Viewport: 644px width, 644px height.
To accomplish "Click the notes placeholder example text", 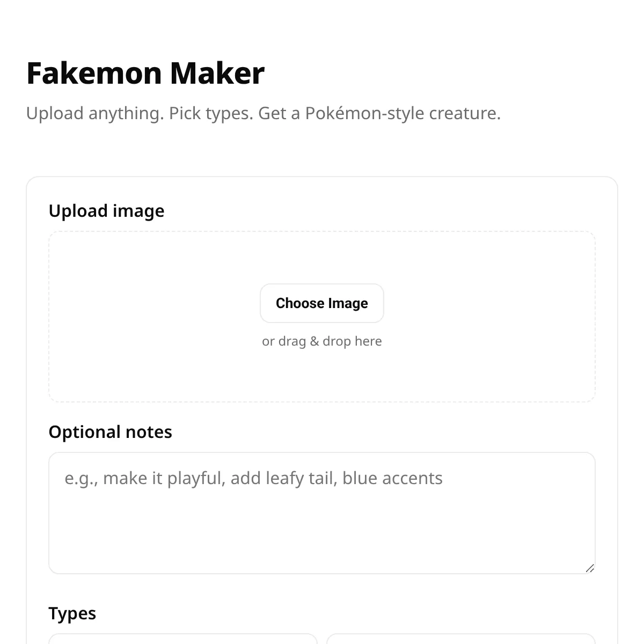I will (253, 478).
